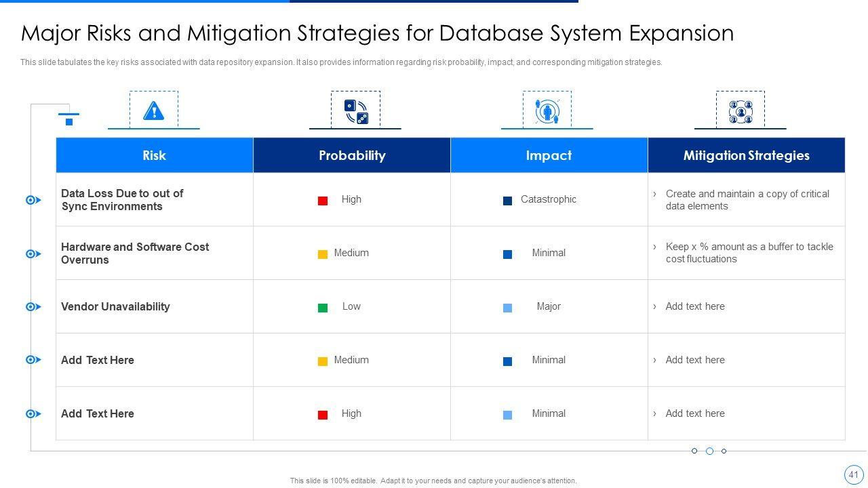The height and width of the screenshot is (488, 868).
Task: Click the slide title about Database System Expansion
Action: click(377, 33)
